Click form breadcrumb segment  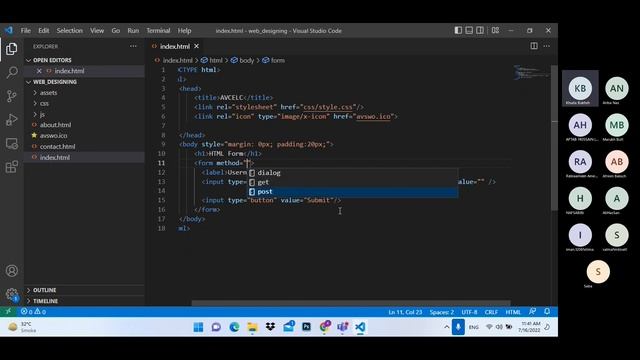pos(273,60)
